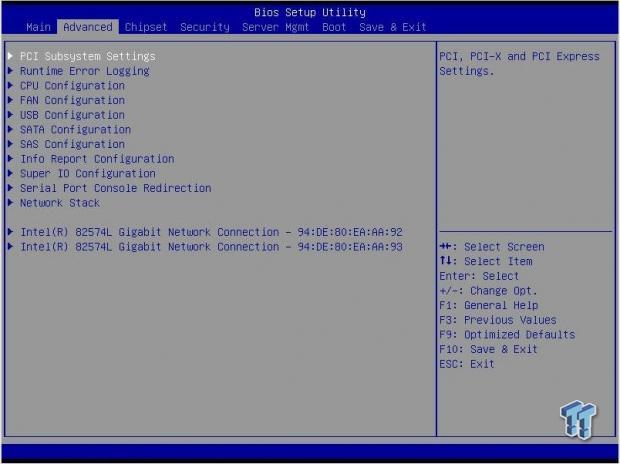Go to the Security tab

(x=205, y=27)
